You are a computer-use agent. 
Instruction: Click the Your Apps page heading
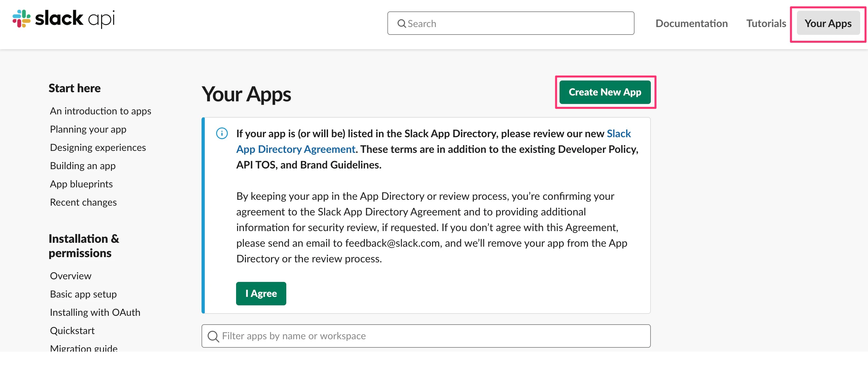point(246,94)
